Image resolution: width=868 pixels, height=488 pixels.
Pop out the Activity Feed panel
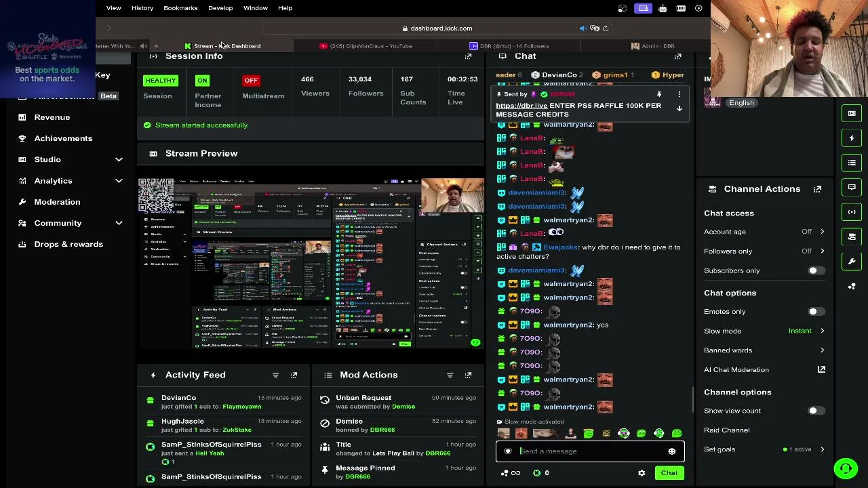click(294, 375)
